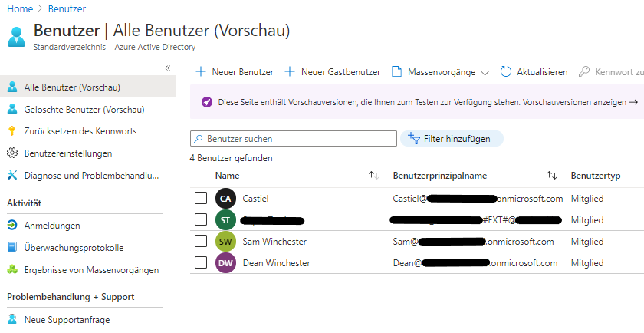Collapse the sidebar with the double chevron
Image resolution: width=644 pixels, height=333 pixels.
(167, 68)
